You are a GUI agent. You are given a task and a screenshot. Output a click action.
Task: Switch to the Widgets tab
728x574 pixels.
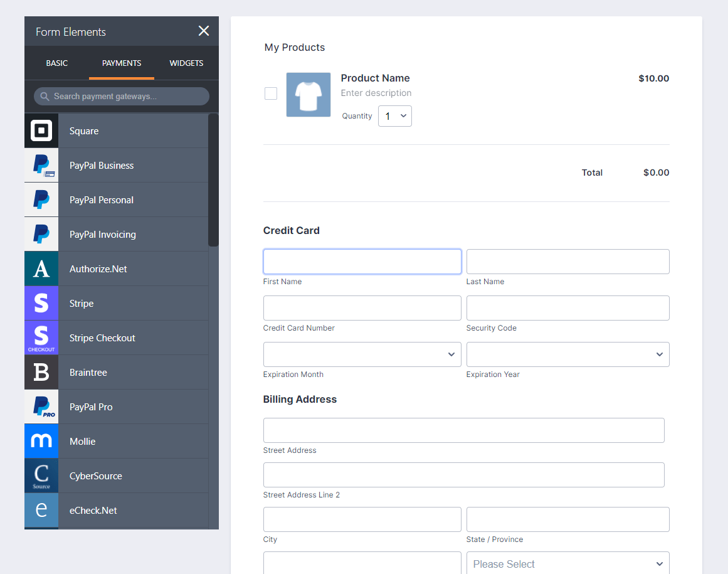pos(186,63)
